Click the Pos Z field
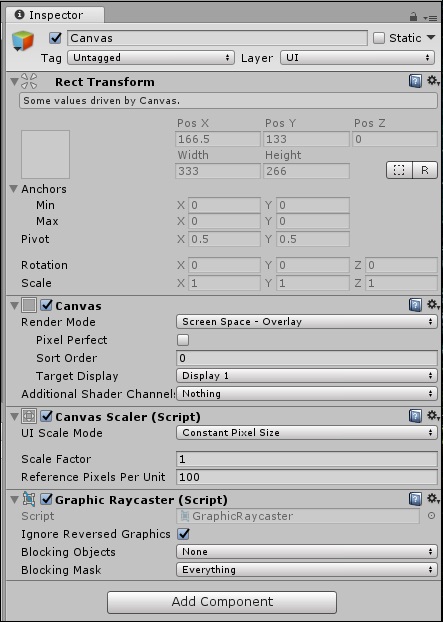The height and width of the screenshot is (622, 443). click(x=395, y=139)
